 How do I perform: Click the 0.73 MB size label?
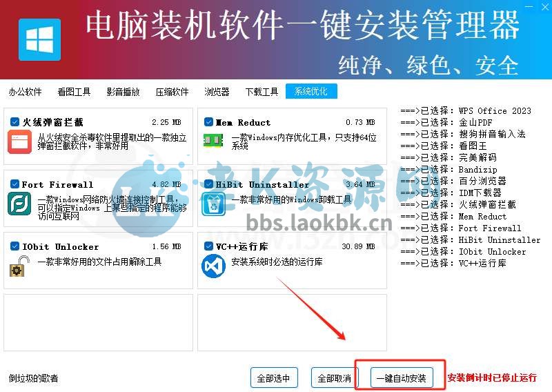[360, 122]
